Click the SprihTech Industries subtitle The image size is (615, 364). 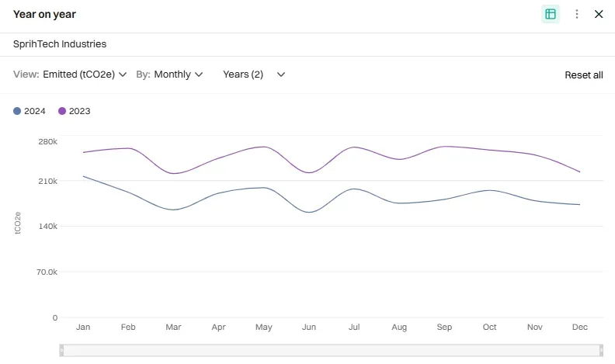point(60,44)
